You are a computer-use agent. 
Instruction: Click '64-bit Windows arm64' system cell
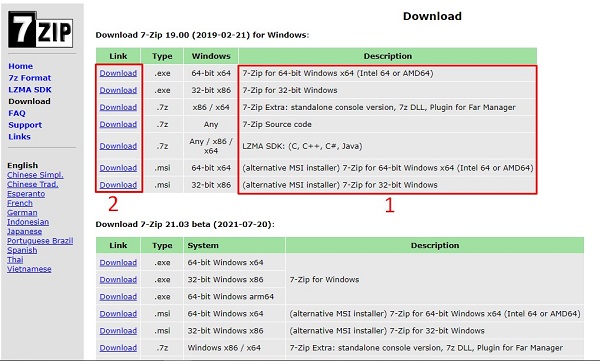point(231,297)
